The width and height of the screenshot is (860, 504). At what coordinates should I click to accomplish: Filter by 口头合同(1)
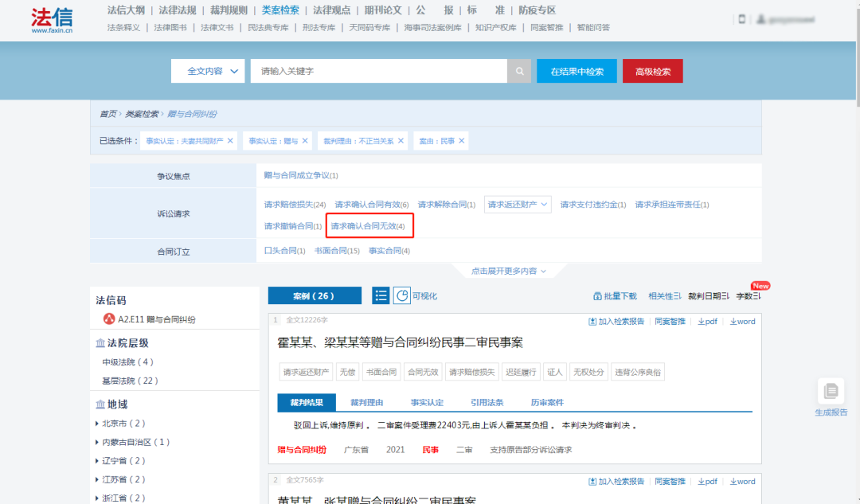(284, 251)
